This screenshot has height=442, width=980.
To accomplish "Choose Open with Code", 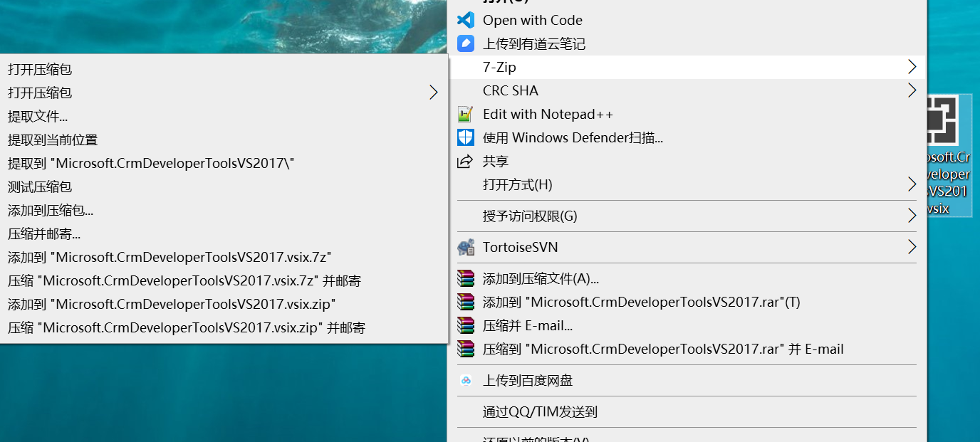I will click(x=687, y=20).
